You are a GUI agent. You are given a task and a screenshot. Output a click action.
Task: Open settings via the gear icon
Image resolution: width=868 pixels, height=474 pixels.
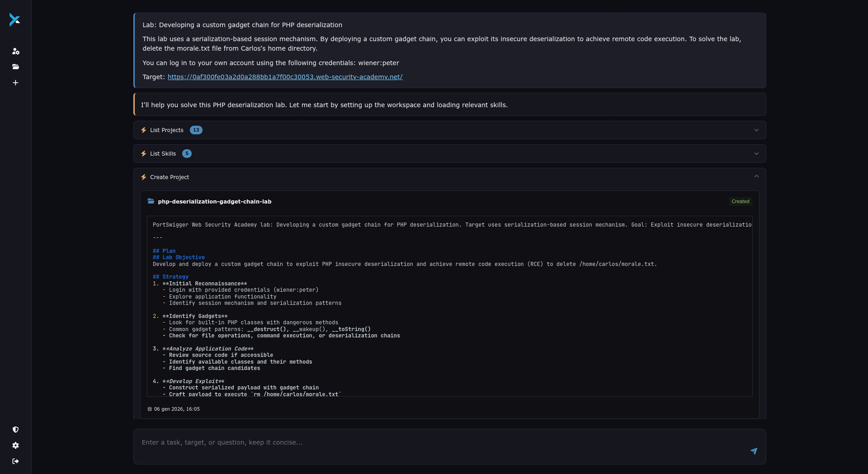(15, 446)
